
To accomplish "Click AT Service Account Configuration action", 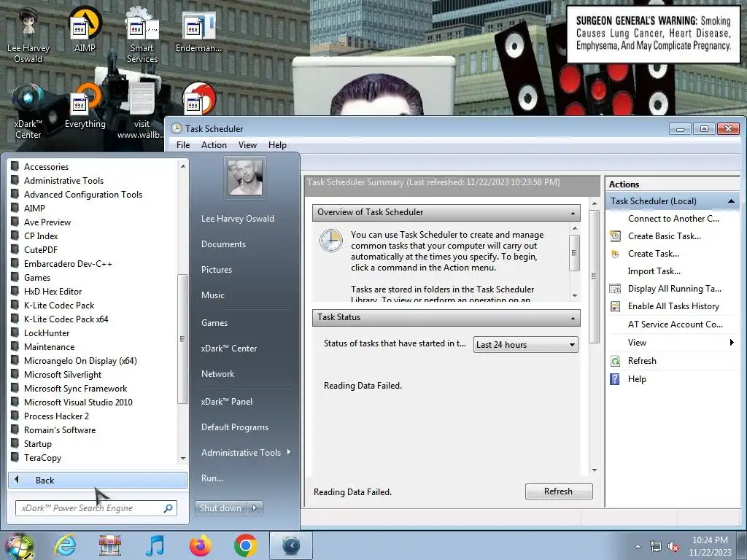I will [675, 324].
